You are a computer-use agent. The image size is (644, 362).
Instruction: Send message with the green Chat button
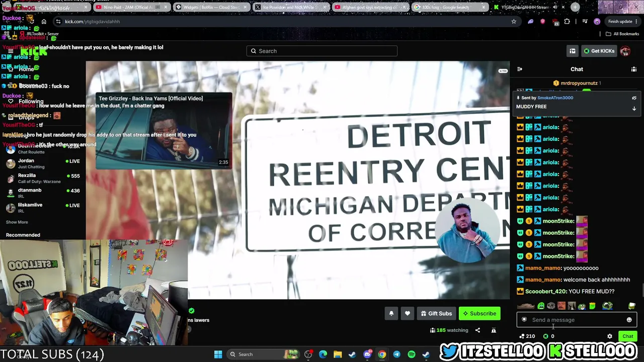click(x=627, y=336)
